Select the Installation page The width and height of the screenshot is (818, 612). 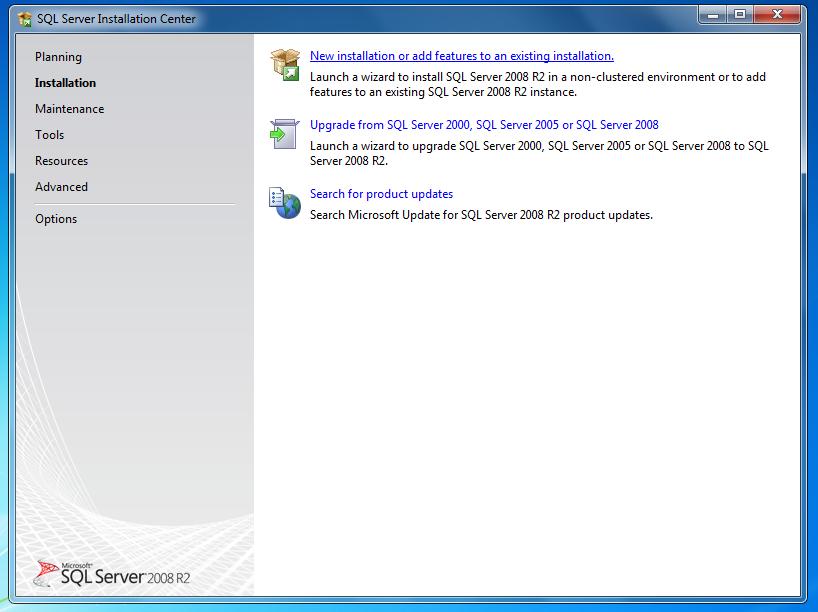point(65,83)
